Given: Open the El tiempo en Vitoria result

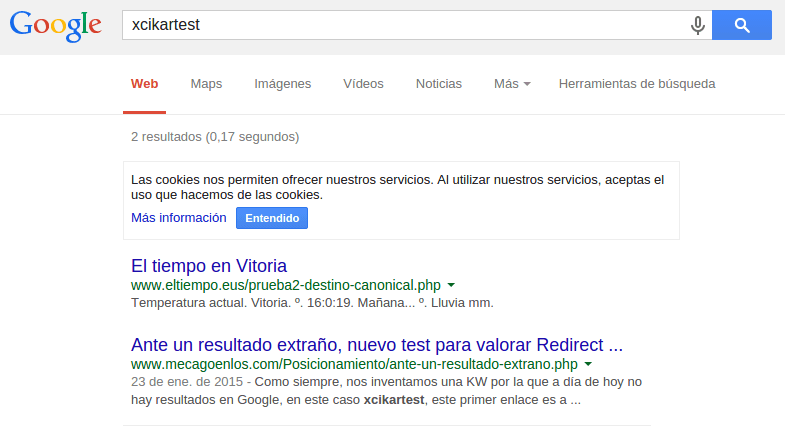Looking at the screenshot, I should coord(209,266).
